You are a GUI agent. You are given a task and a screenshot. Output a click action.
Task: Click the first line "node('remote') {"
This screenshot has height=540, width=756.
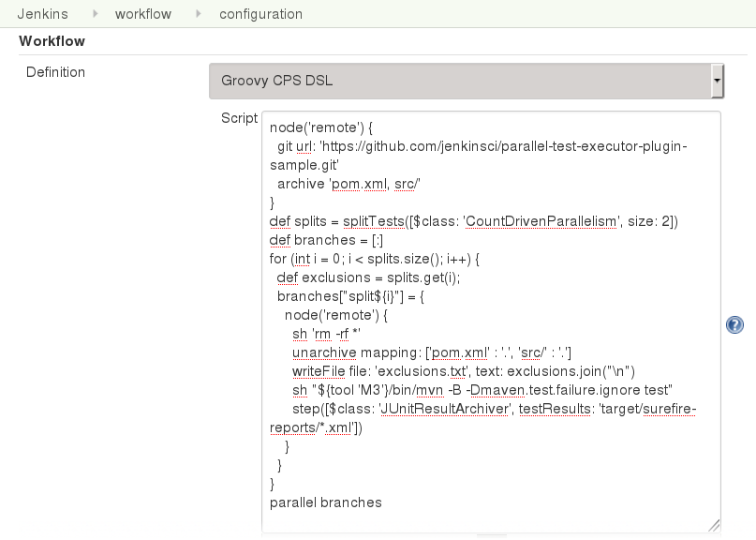click(321, 127)
